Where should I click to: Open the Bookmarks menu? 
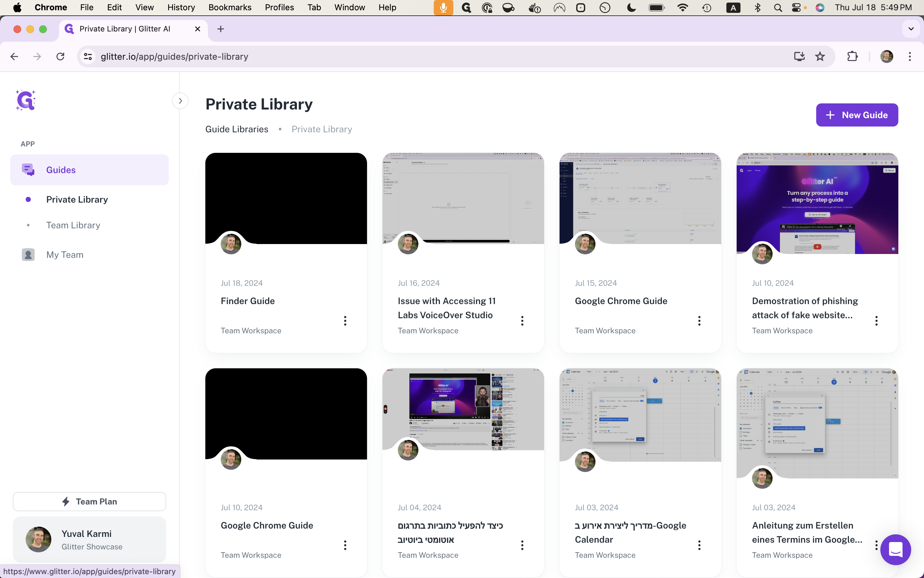pyautogui.click(x=230, y=7)
